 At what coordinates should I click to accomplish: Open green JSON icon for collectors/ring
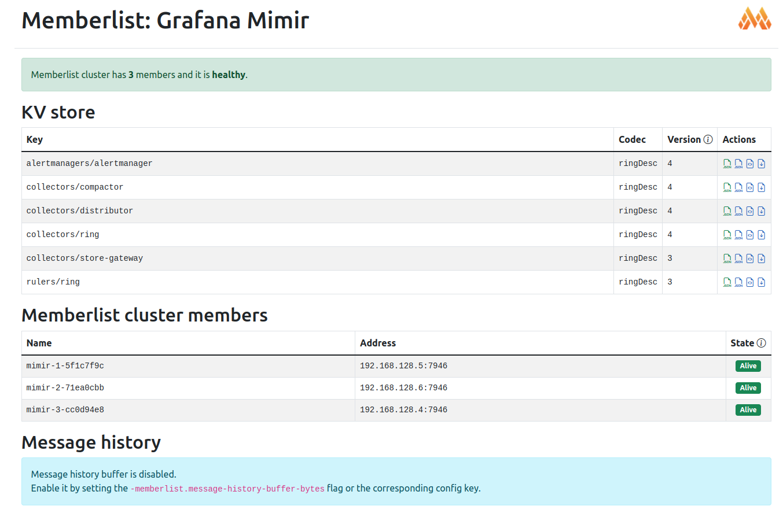[x=727, y=235]
